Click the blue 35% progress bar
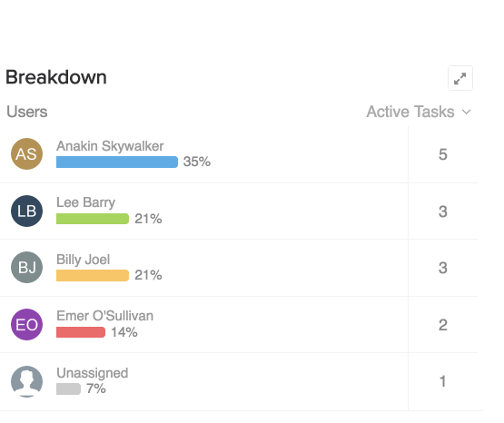Screen dimensions: 504x423 click(x=117, y=162)
